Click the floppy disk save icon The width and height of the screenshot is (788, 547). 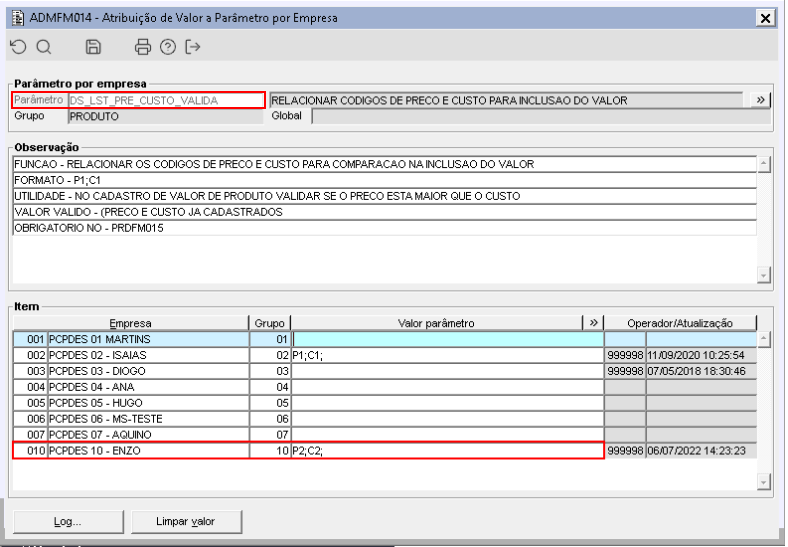pyautogui.click(x=93, y=47)
